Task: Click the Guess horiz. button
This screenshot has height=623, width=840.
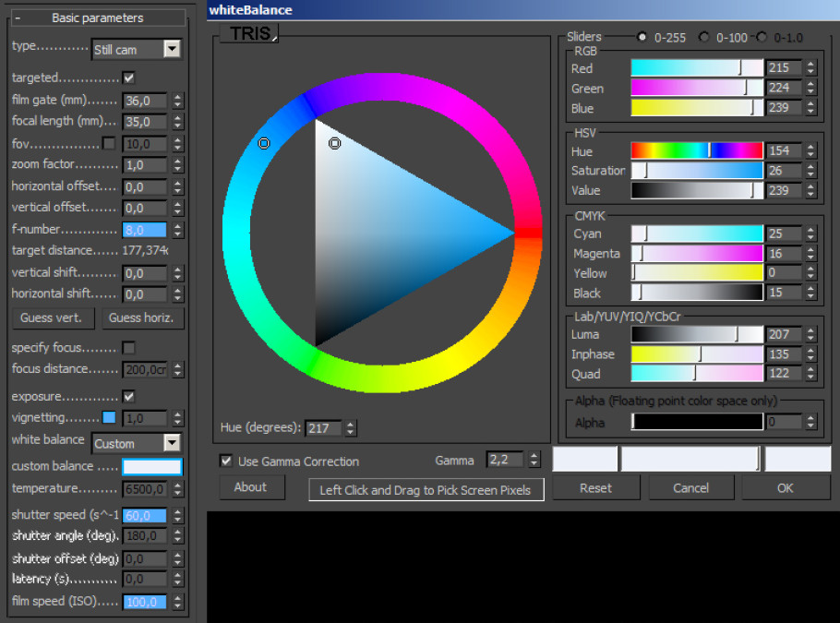Action: click(x=143, y=318)
